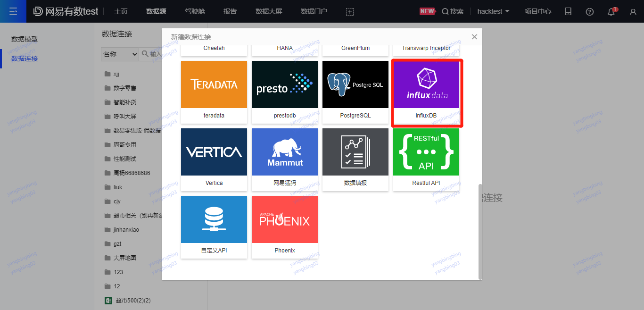Viewport: 644px width, 310px height.
Task: Select the 自定义API tile
Action: (x=214, y=227)
